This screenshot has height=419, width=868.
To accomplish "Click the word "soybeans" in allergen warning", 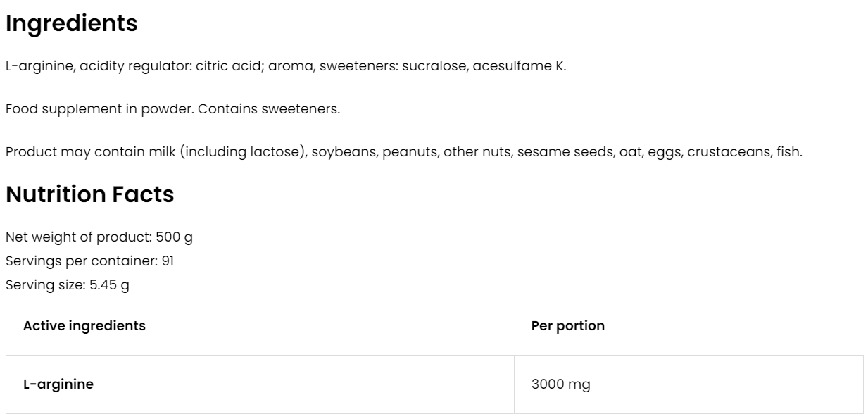I will 344,152.
